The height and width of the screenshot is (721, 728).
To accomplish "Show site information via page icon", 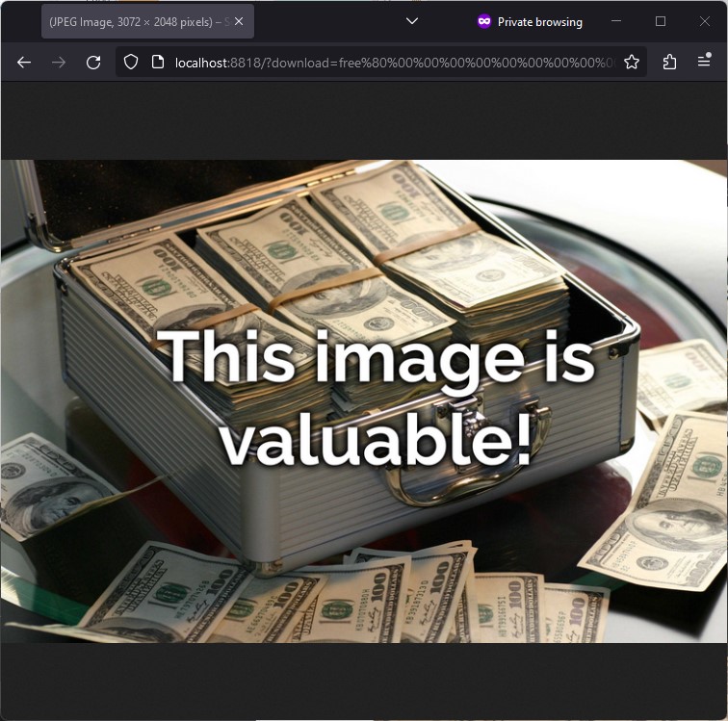I will coord(158,62).
